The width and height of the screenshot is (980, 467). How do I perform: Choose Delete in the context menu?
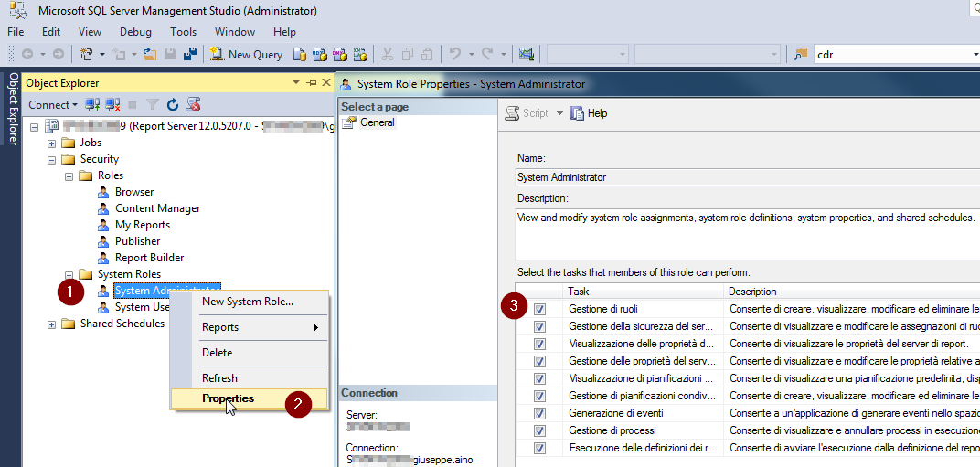pyautogui.click(x=248, y=353)
